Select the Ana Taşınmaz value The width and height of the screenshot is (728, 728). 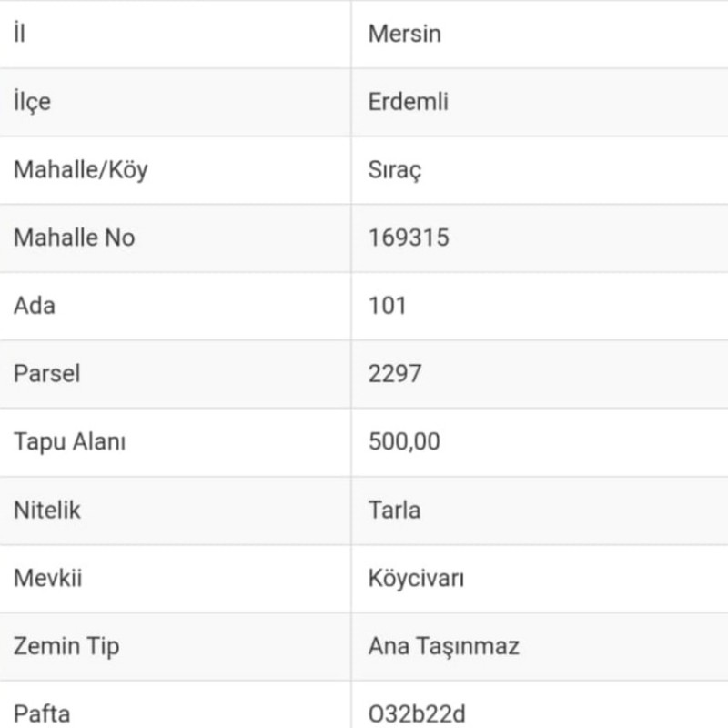(443, 646)
